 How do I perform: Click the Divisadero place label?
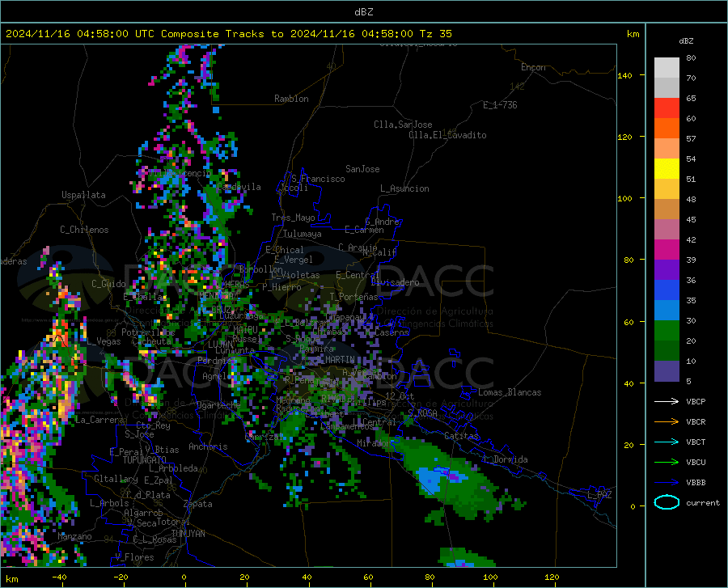pyautogui.click(x=395, y=282)
